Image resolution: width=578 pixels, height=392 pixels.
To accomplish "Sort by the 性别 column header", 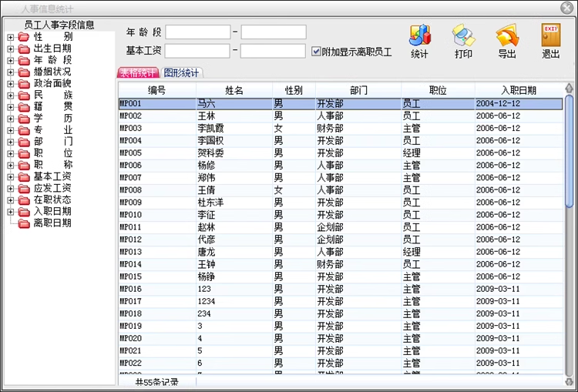I will pos(294,90).
